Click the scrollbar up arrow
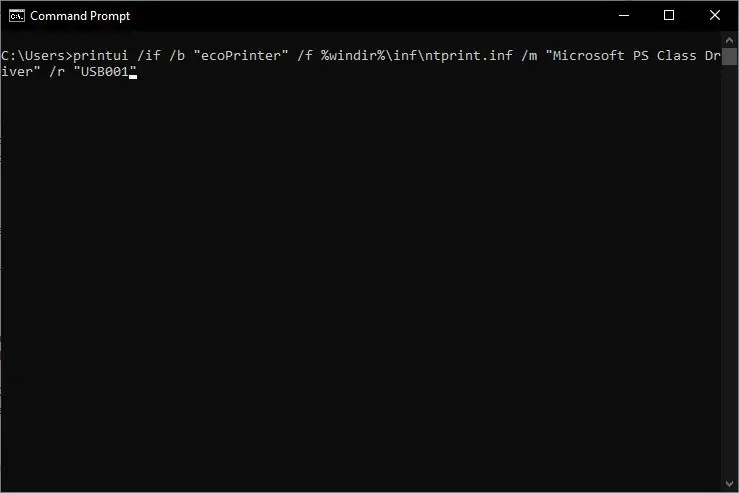 click(x=729, y=41)
